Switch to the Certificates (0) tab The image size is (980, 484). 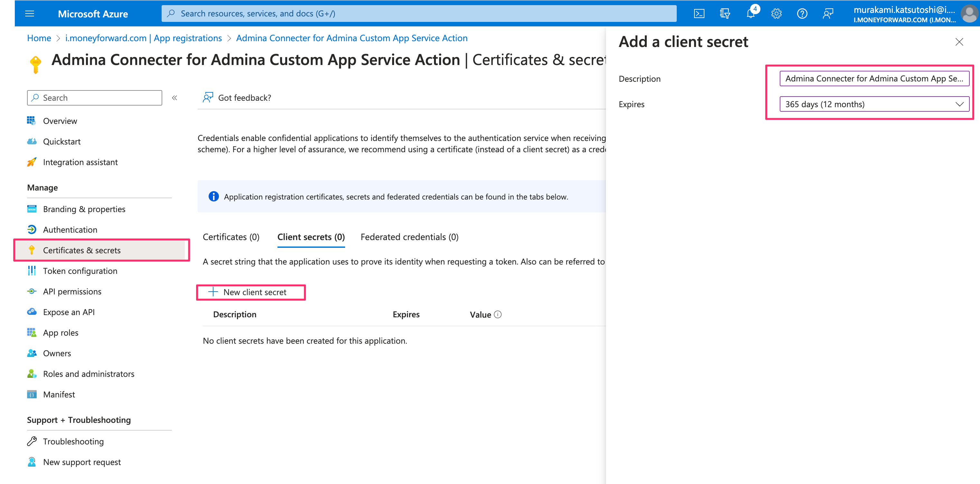(231, 237)
